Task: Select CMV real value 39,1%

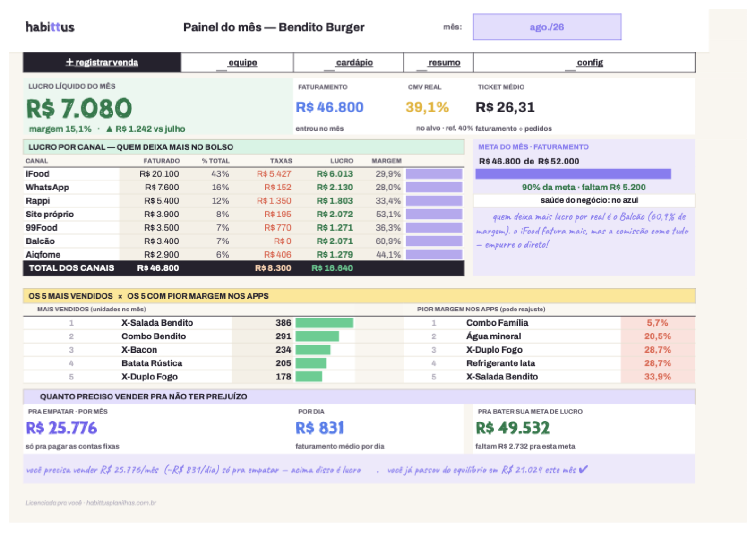Action: (427, 107)
